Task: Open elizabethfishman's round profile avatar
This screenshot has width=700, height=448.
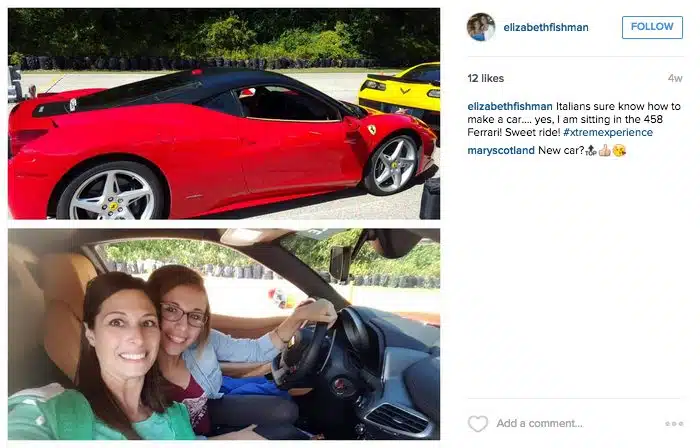Action: point(481,27)
